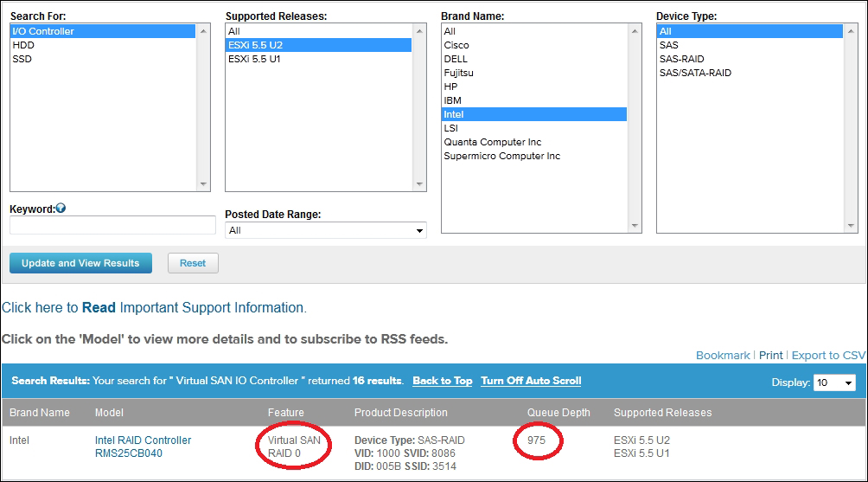868x482 pixels.
Task: Select Fujitsu brand
Action: (x=534, y=73)
